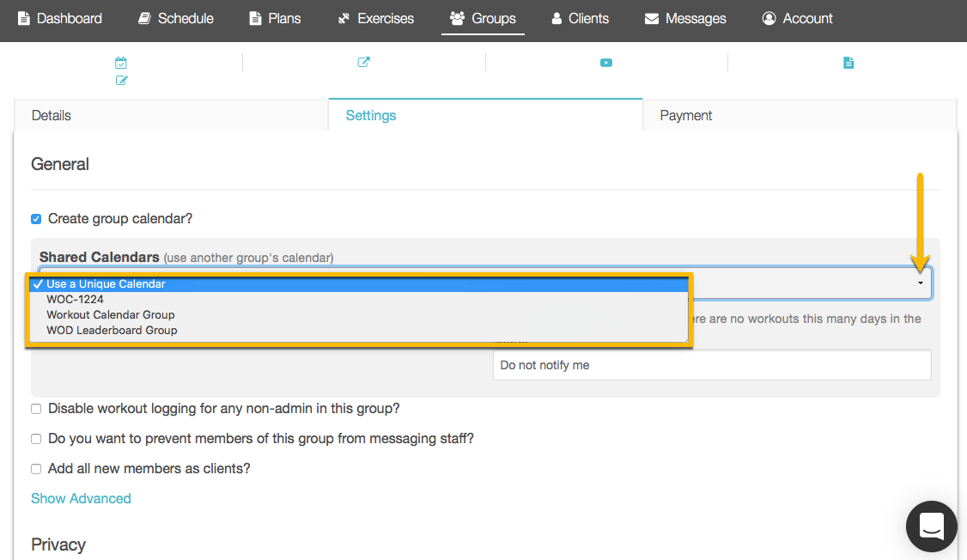Check Add all new members as clients
Viewport: 967px width, 560px height.
coord(36,469)
